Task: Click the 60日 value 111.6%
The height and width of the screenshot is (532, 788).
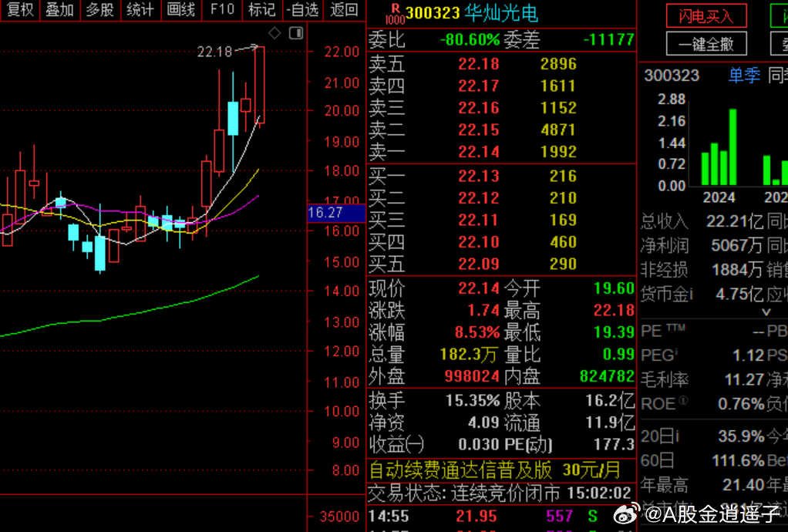Action: 738,460
